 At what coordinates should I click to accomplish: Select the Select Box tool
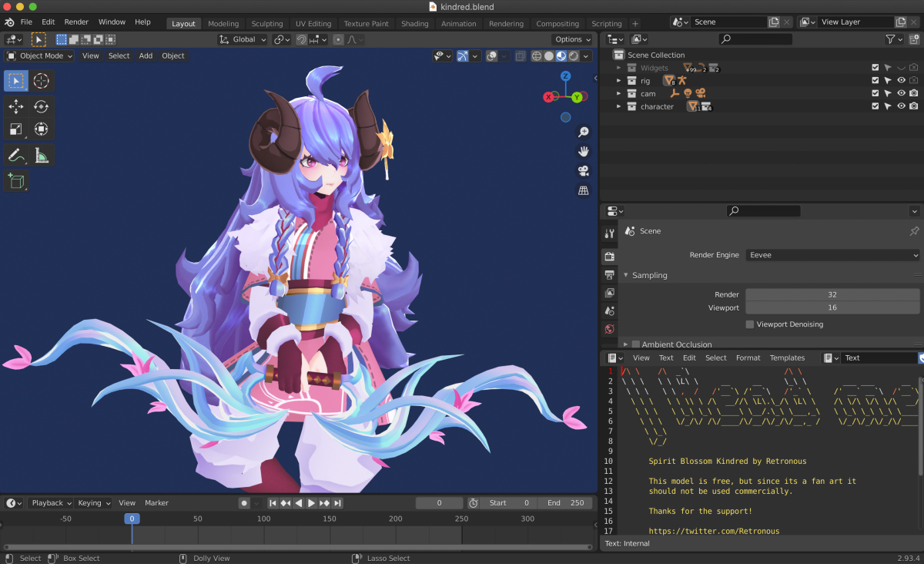(16, 81)
